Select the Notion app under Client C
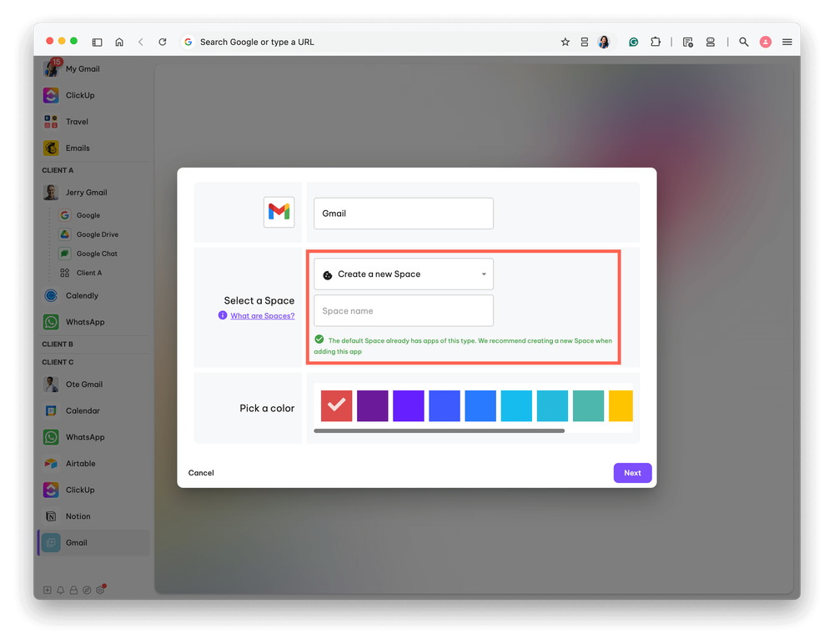This screenshot has height=644, width=834. pos(50,516)
